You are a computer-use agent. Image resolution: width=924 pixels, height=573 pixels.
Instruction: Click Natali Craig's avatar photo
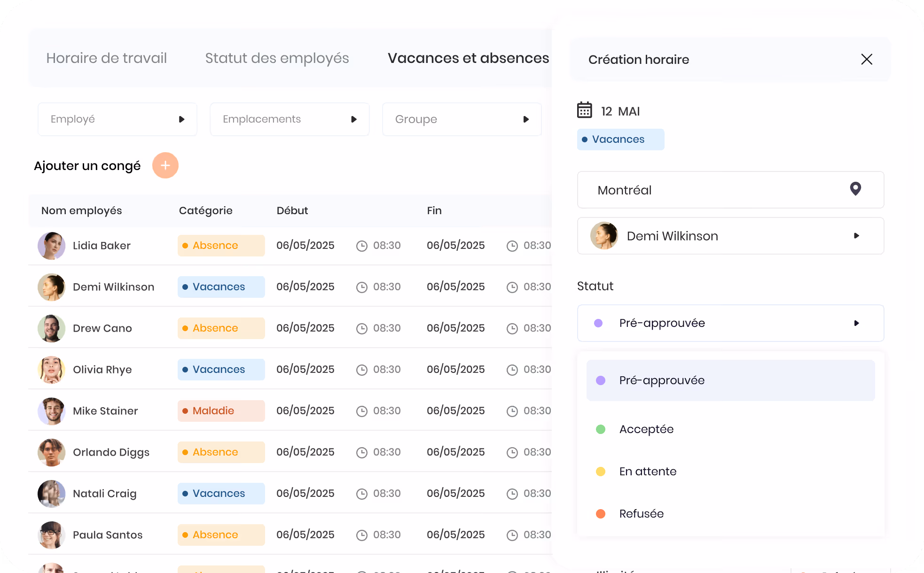(x=51, y=494)
